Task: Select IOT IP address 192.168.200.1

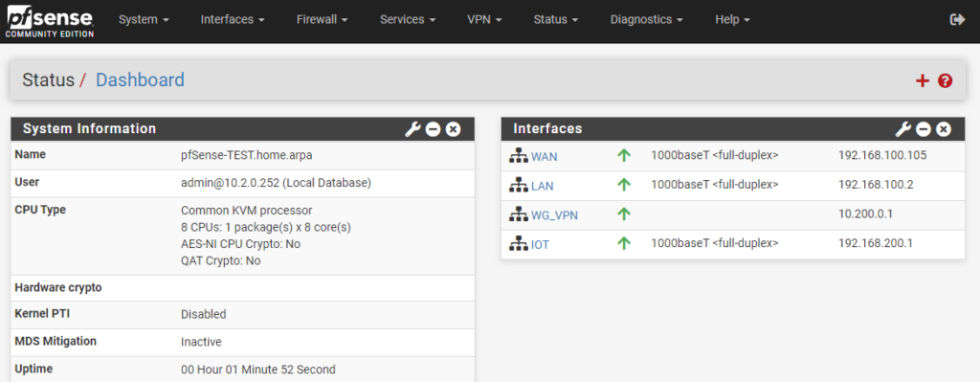Action: (876, 243)
